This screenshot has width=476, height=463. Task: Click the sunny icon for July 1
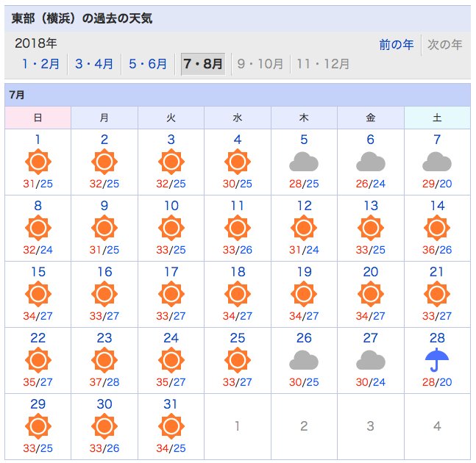tap(38, 162)
